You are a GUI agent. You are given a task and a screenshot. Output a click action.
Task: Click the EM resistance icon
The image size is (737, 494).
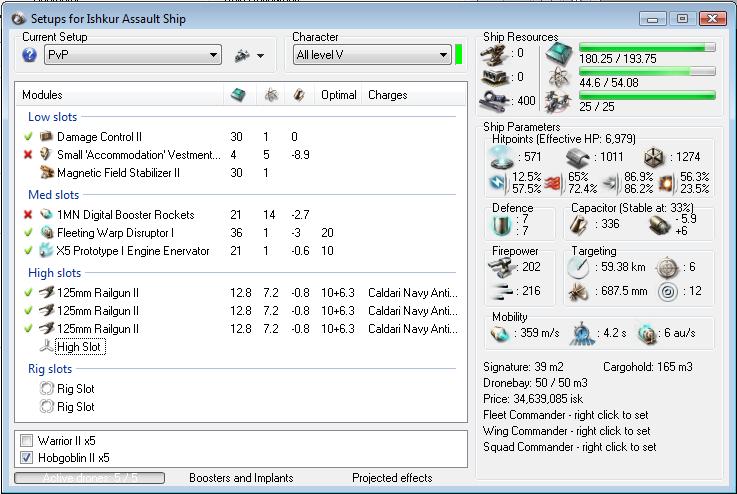click(x=498, y=182)
